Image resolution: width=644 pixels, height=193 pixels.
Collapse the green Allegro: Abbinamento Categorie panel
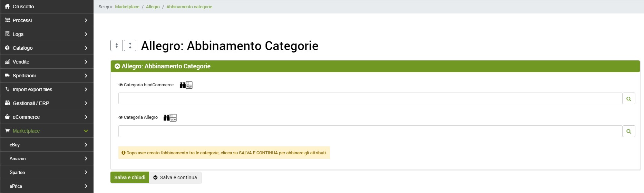click(x=117, y=66)
